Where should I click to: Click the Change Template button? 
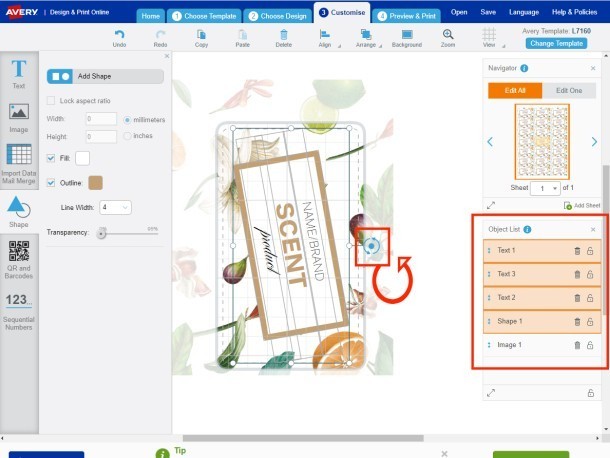point(556,44)
